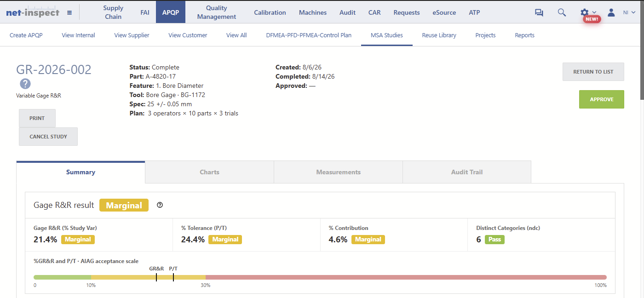Open Reuse Library
This screenshot has height=298, width=644.
click(x=439, y=35)
